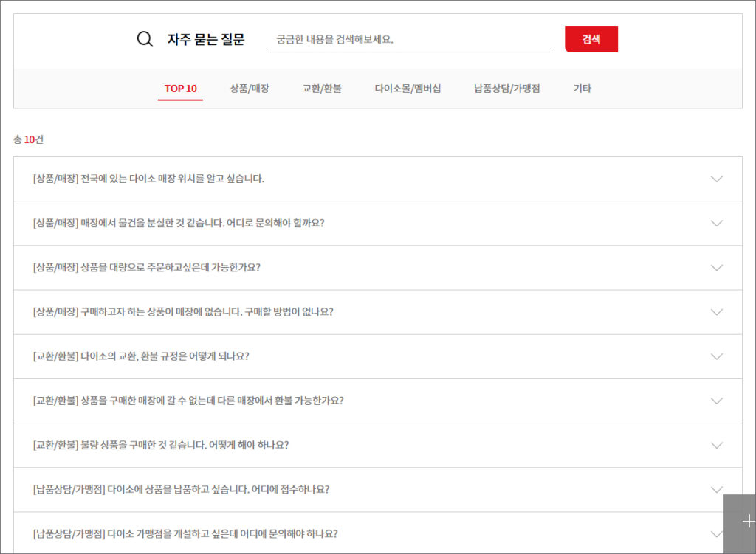Viewport: 756px width, 554px height.
Task: Click the red 검색 search button
Action: click(591, 39)
